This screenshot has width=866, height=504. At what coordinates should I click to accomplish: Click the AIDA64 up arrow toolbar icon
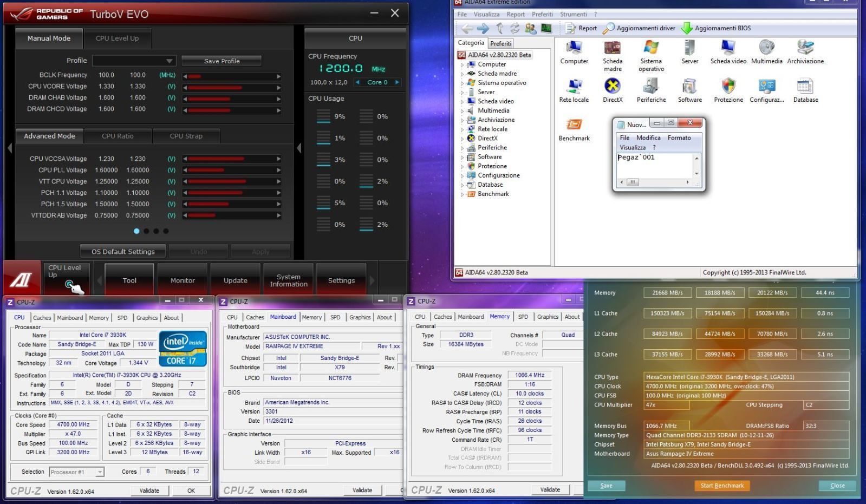click(499, 29)
